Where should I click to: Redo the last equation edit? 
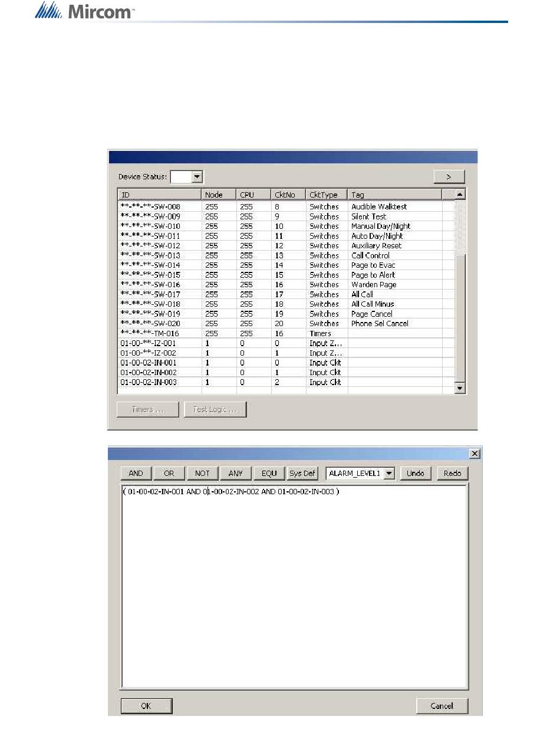(x=452, y=474)
